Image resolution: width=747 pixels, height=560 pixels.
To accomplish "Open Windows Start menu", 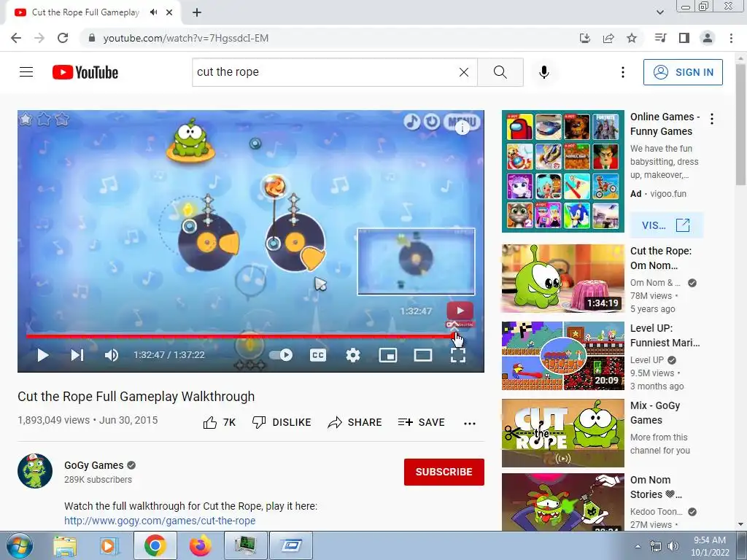I will pos(19,545).
